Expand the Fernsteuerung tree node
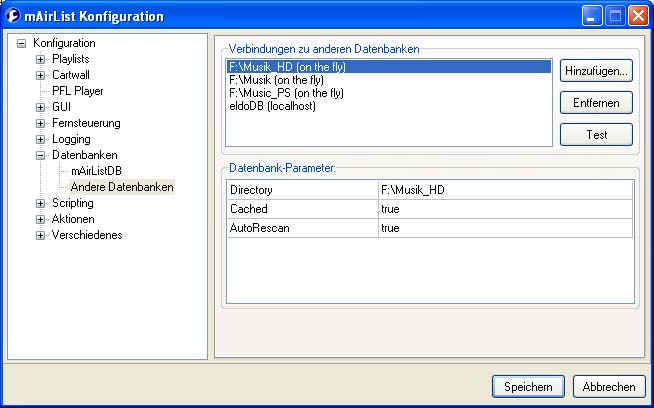The image size is (654, 408). [40, 123]
